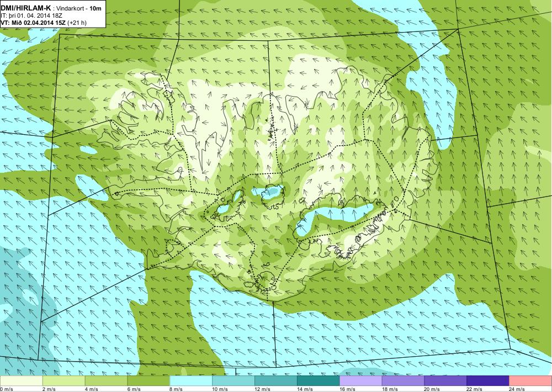Click the '8 m/s' legend label
Image resolution: width=552 pixels, height=392 pixels.
(x=176, y=389)
